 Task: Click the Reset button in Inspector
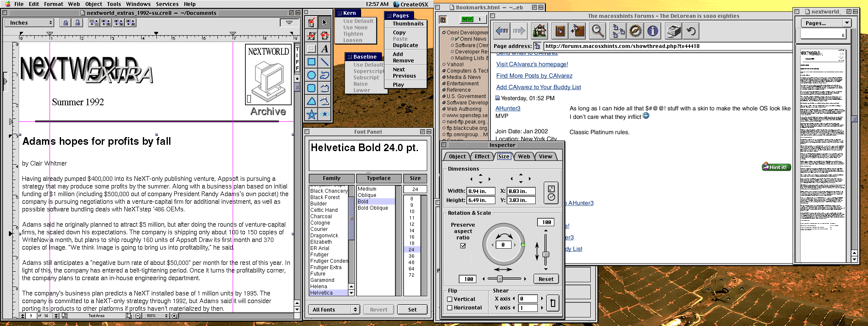(x=546, y=279)
